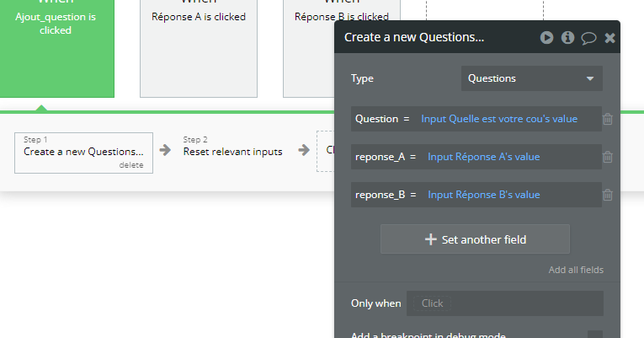Select Step 1 Create a new Questions
Screen dimensions: 644x338
coord(84,153)
